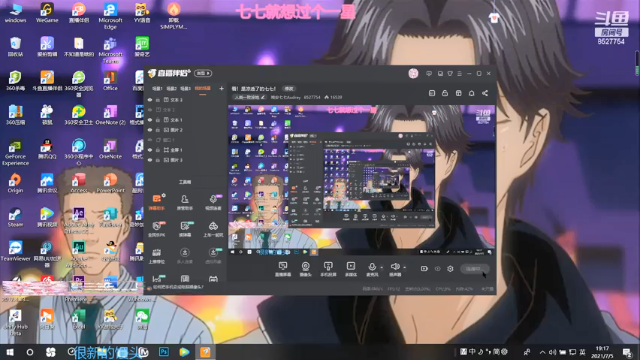Click the lock icon in the stream header
Image resolution: width=640 pixels, height=360 pixels.
[445, 93]
